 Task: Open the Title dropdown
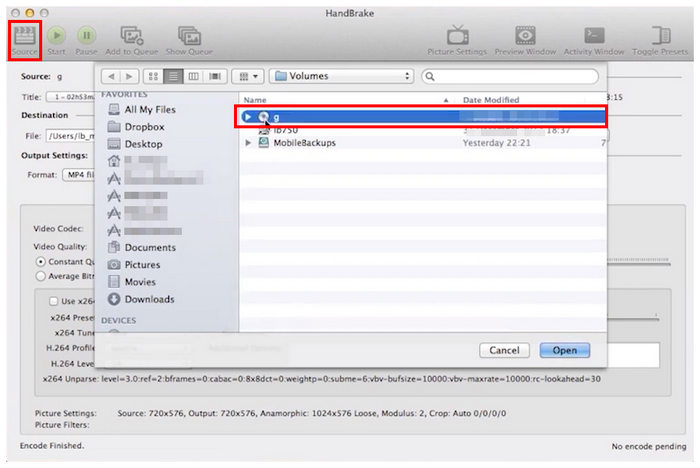point(70,97)
